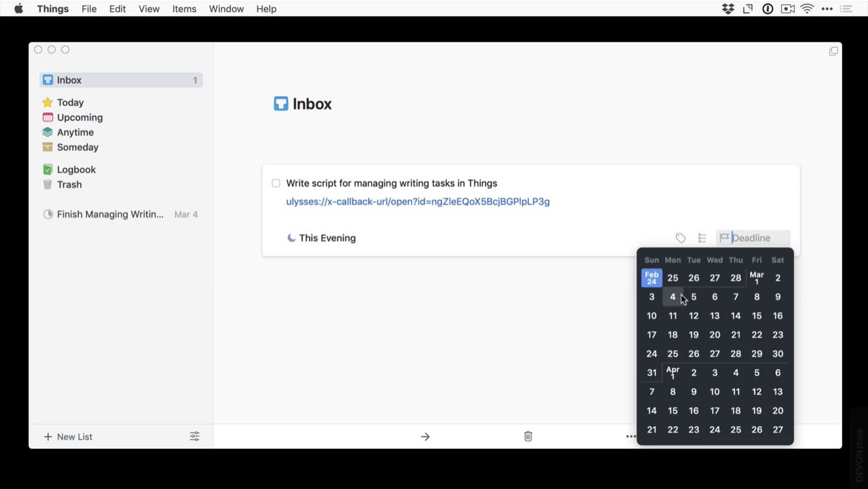Click the Move arrow in bottom toolbar
The height and width of the screenshot is (489, 868).
(x=425, y=437)
